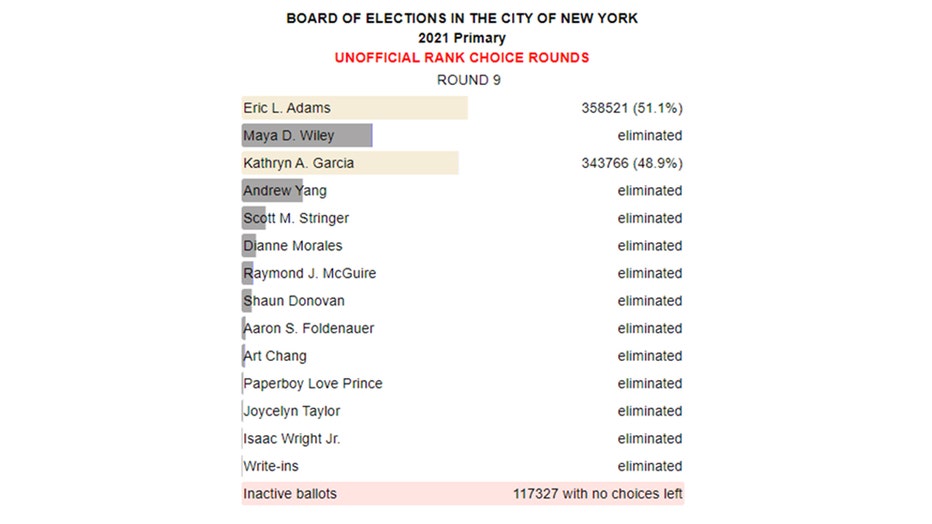
Task: Click the Kathryn A. Garcia name
Action: point(298,163)
